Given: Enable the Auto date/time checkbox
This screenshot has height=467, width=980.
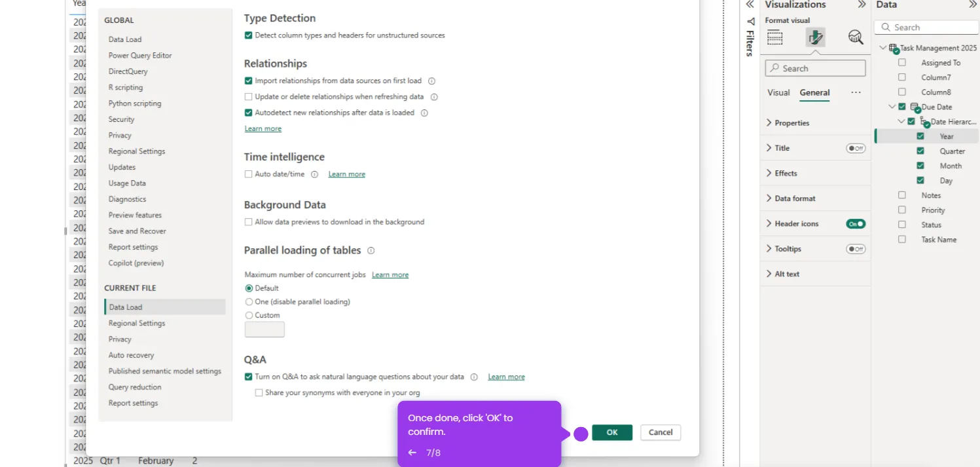Looking at the screenshot, I should coord(248,174).
